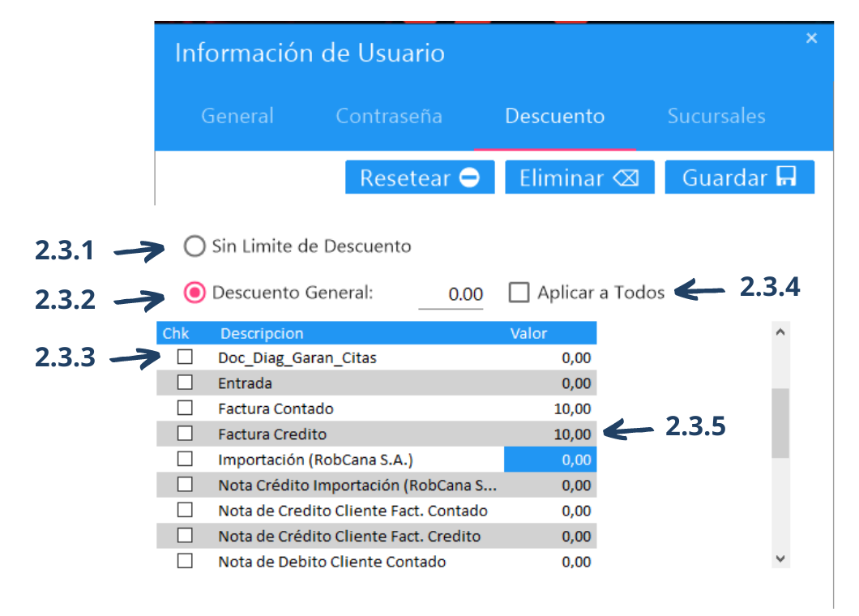The width and height of the screenshot is (859, 616).
Task: Close the Información de Usuario dialog
Action: [x=811, y=38]
